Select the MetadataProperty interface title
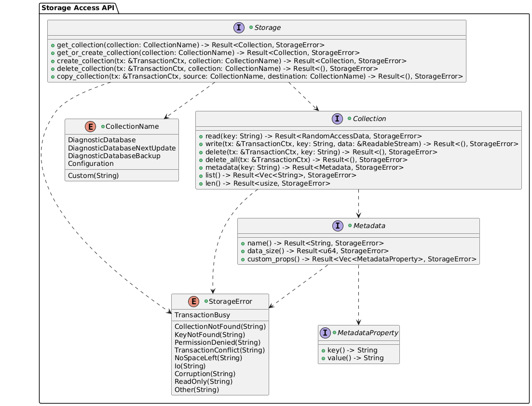This screenshot has height=406, width=532. pyautogui.click(x=368, y=333)
